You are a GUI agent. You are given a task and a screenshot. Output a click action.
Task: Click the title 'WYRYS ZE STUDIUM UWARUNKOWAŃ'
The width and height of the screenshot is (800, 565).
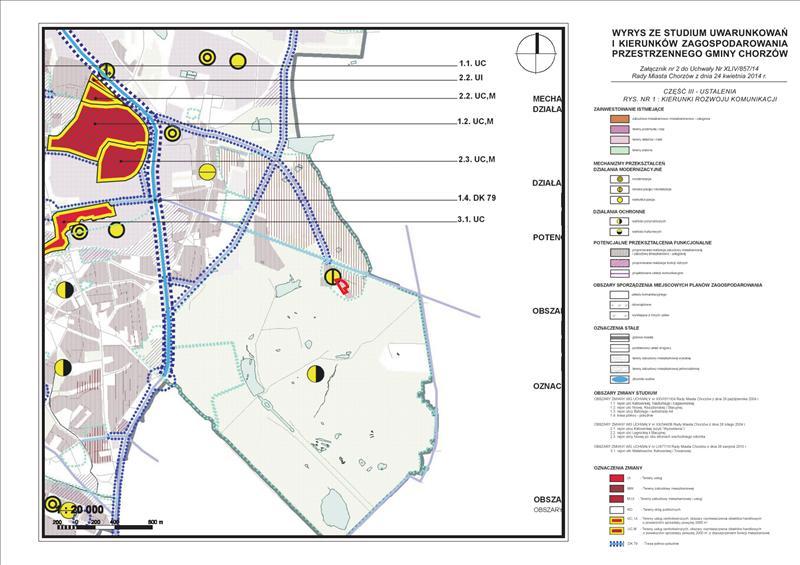pos(700,33)
